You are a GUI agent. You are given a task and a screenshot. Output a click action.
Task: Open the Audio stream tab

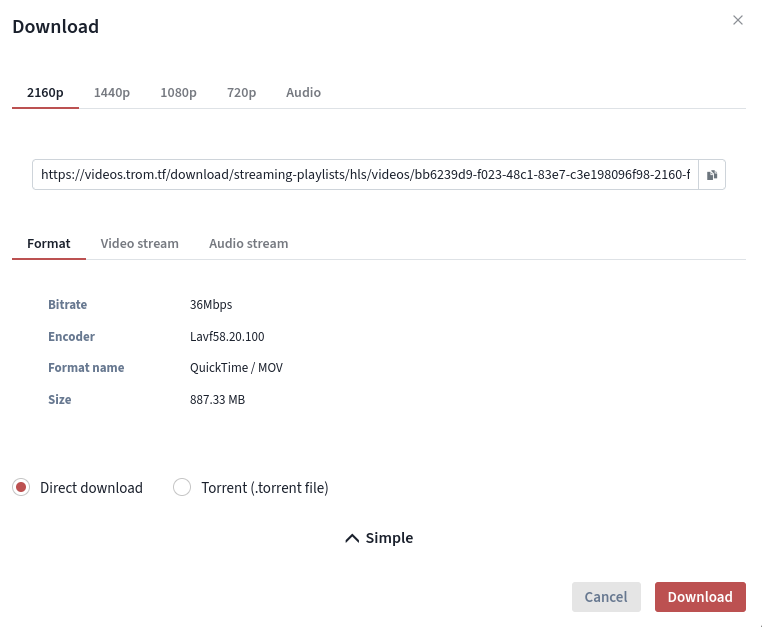pyautogui.click(x=248, y=244)
